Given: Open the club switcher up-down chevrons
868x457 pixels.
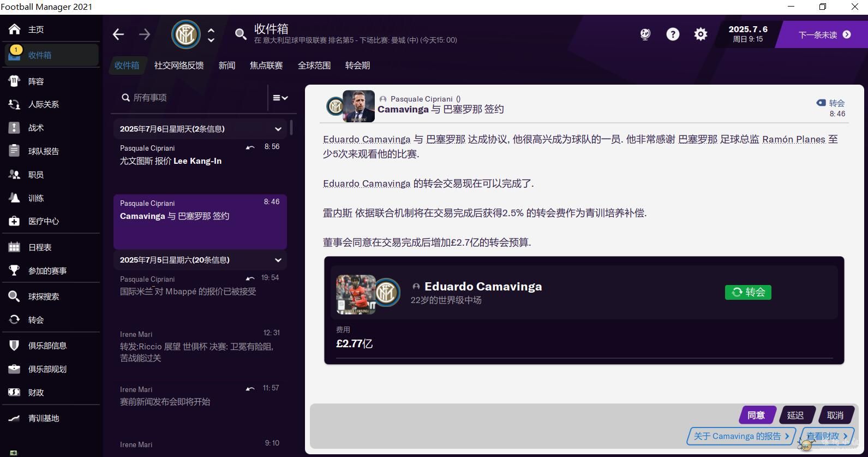Looking at the screenshot, I should (211, 35).
